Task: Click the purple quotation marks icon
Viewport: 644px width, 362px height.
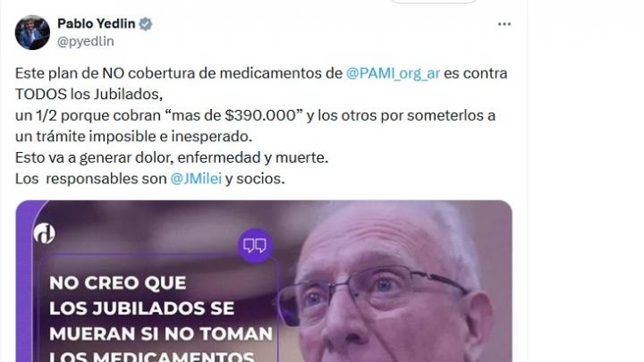Action: pos(255,246)
